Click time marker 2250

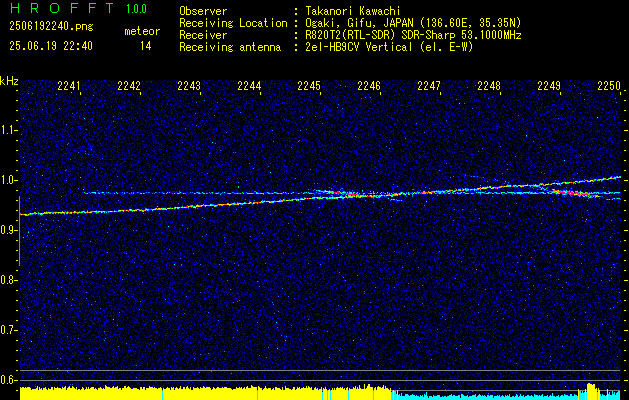pos(609,85)
